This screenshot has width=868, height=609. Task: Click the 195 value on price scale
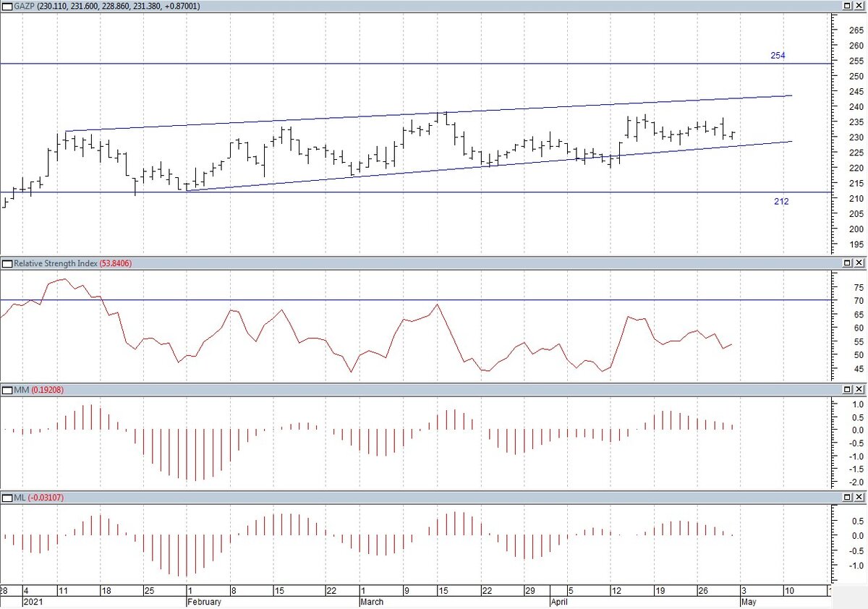pyautogui.click(x=855, y=244)
